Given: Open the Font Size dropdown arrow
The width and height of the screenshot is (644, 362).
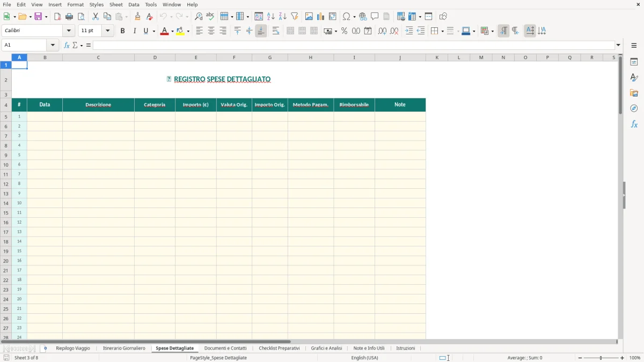Looking at the screenshot, I should [108, 31].
